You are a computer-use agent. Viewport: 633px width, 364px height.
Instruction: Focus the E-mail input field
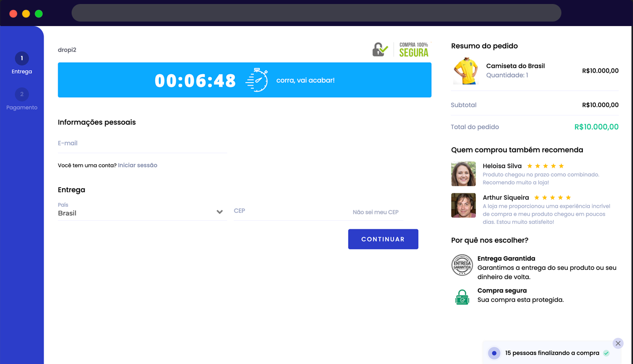142,143
